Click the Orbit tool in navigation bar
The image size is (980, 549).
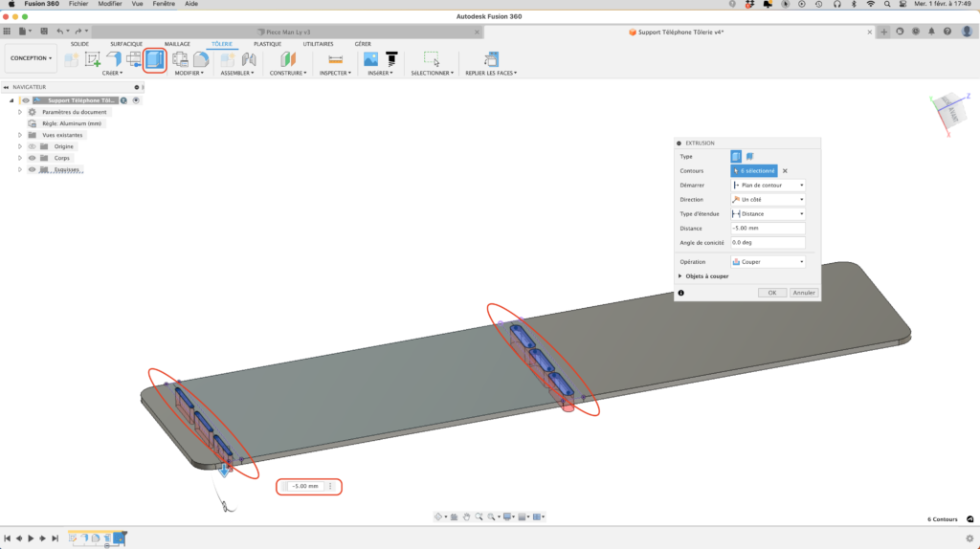tap(438, 516)
